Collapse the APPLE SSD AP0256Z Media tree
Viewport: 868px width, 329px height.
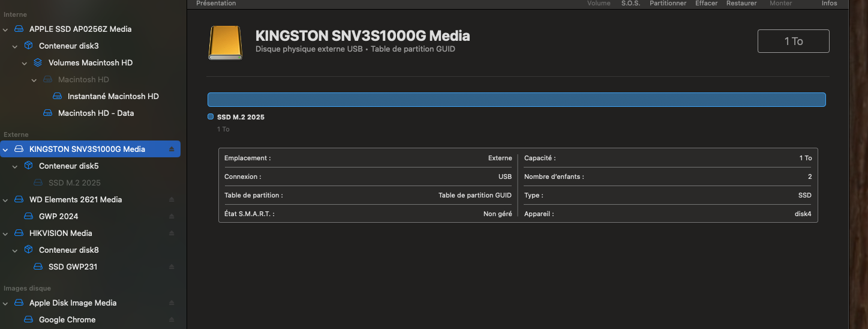(5, 29)
